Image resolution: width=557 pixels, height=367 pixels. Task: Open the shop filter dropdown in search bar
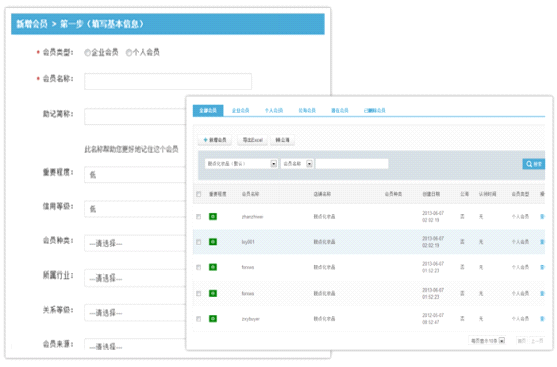[x=241, y=163]
